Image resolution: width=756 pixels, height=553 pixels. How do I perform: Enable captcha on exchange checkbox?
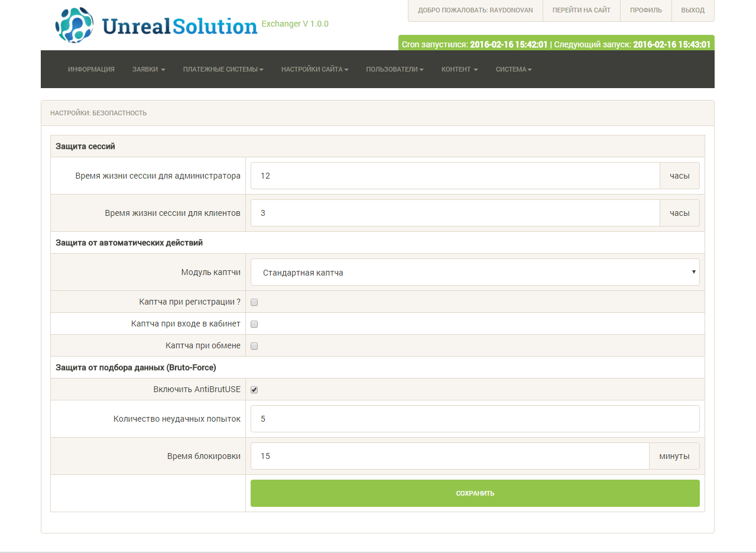tap(254, 346)
